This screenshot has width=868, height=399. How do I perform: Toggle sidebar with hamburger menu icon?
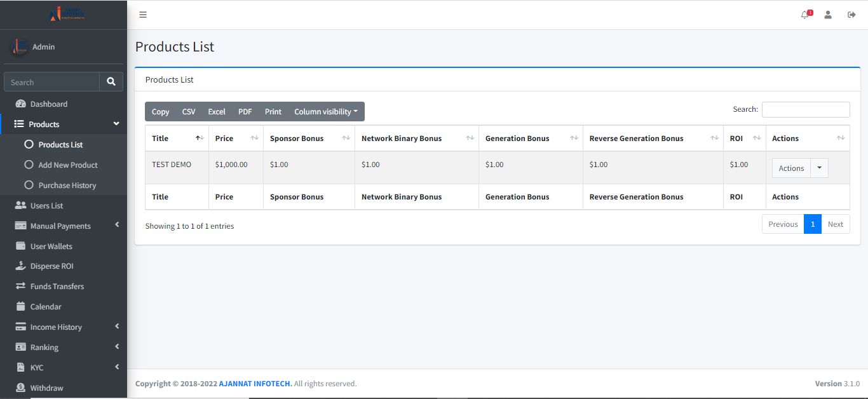point(143,15)
